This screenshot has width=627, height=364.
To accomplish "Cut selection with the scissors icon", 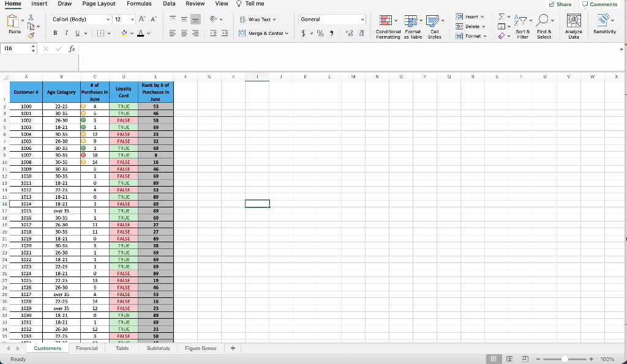I will coord(31,17).
